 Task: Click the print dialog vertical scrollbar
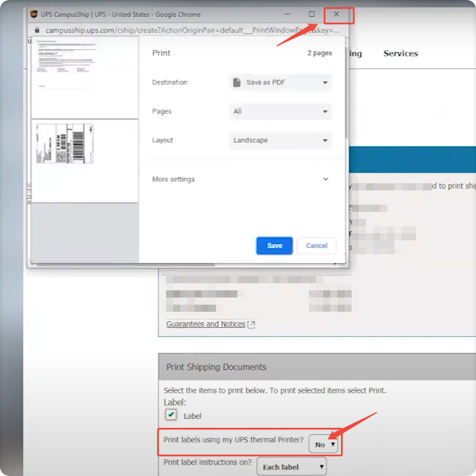[x=347, y=93]
